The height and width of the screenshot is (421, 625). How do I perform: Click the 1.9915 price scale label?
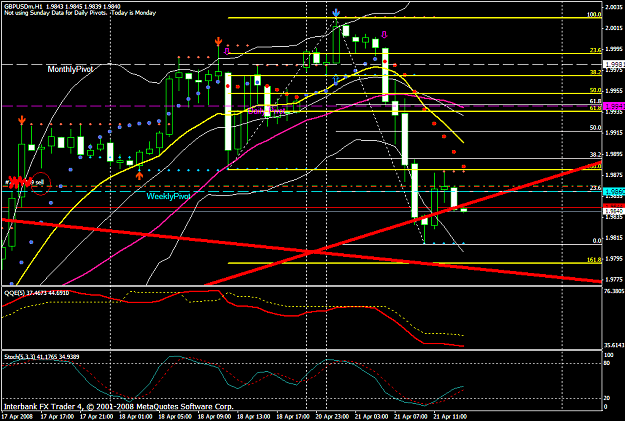tap(614, 133)
